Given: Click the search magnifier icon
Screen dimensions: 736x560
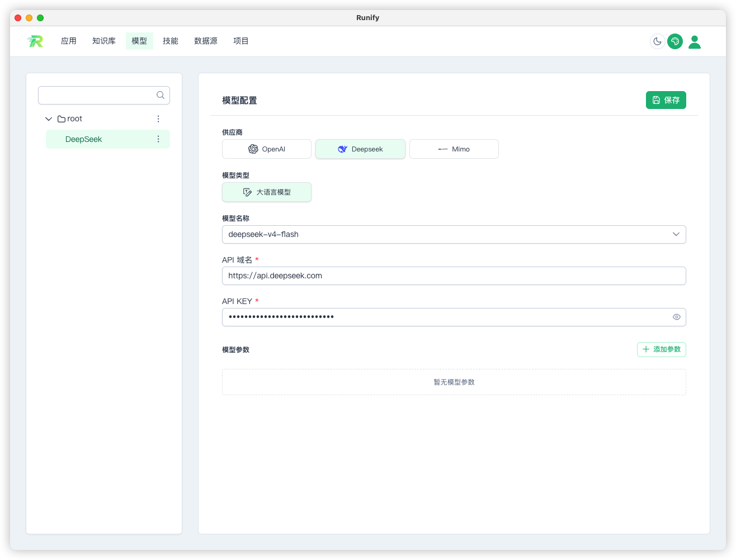Looking at the screenshot, I should 161,95.
